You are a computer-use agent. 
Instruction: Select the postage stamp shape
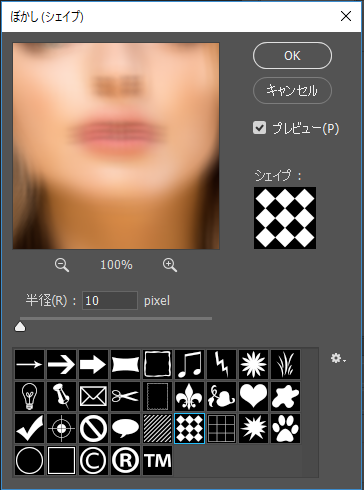157,396
